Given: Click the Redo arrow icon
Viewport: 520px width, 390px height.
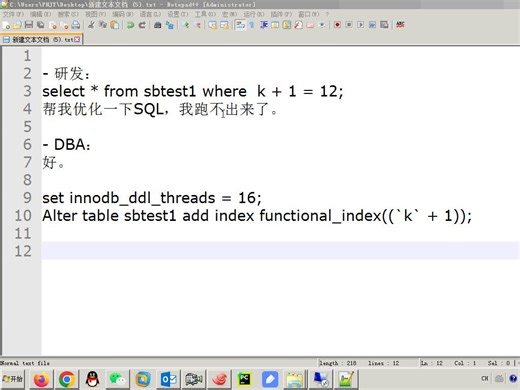Looking at the screenshot, I should [142, 25].
